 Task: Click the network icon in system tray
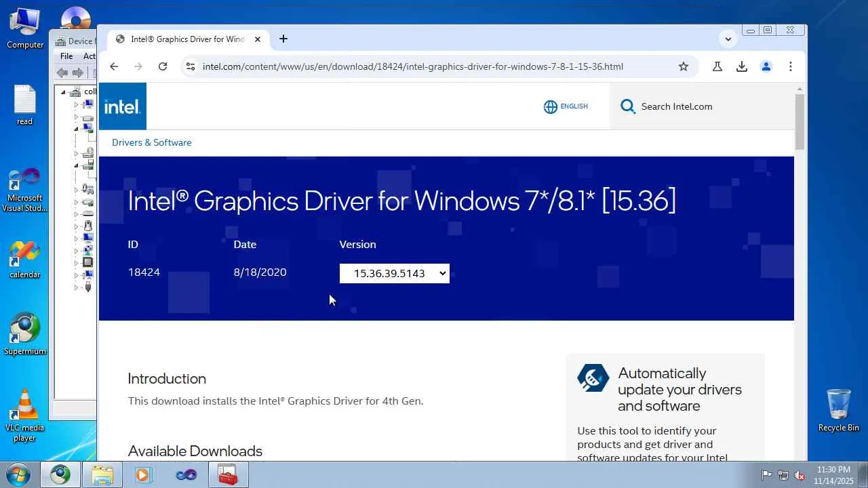[x=783, y=475]
